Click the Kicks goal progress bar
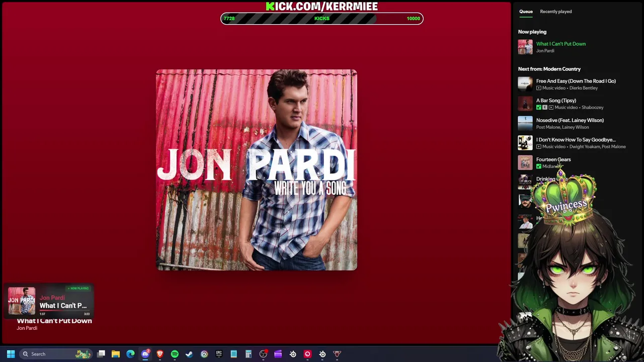644x362 pixels. [x=322, y=19]
